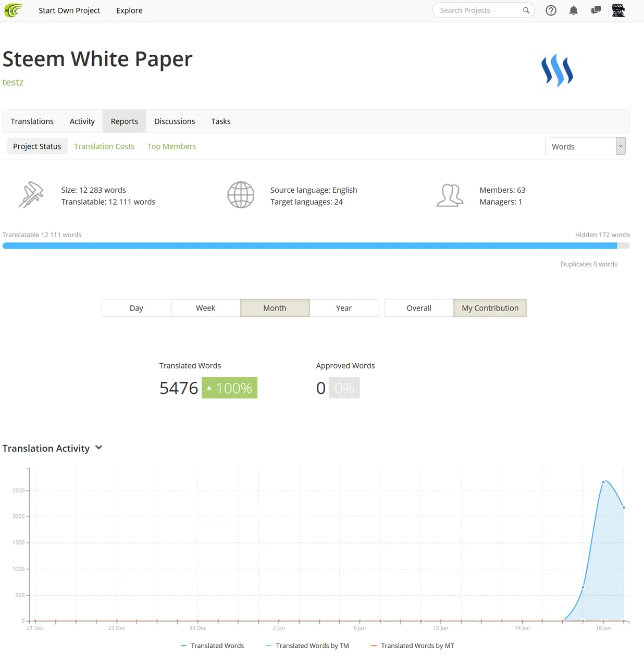Open the help question mark icon
The width and height of the screenshot is (644, 667).
point(551,10)
